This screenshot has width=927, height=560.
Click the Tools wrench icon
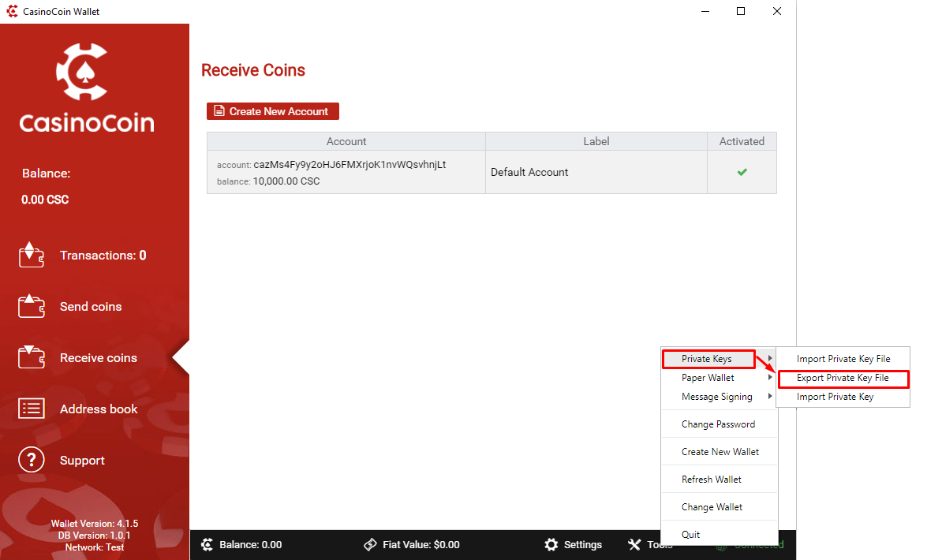pos(634,545)
